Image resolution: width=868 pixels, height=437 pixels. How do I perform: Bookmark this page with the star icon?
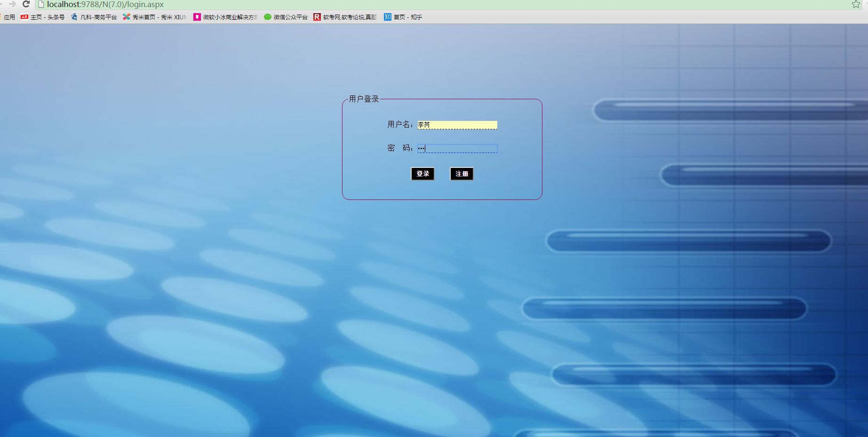tap(856, 4)
